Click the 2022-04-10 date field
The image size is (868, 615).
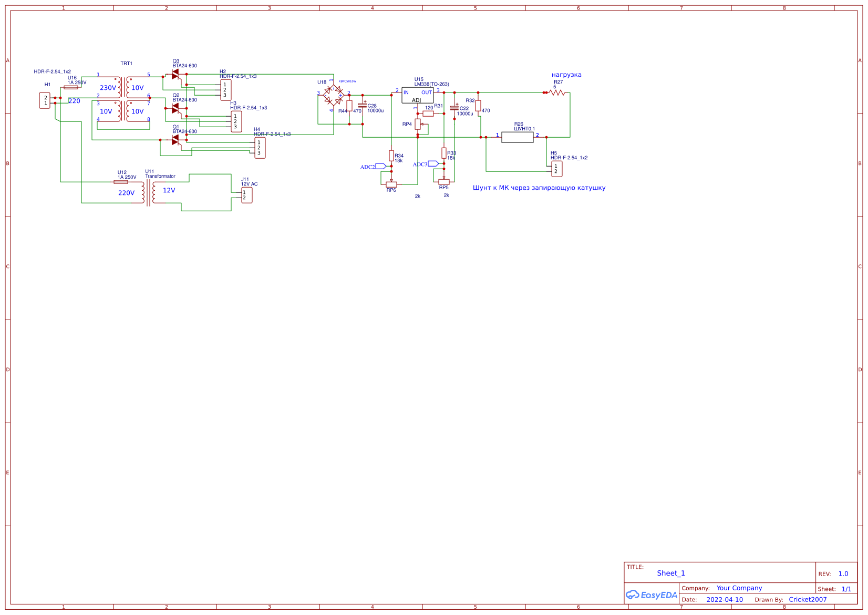[725, 599]
